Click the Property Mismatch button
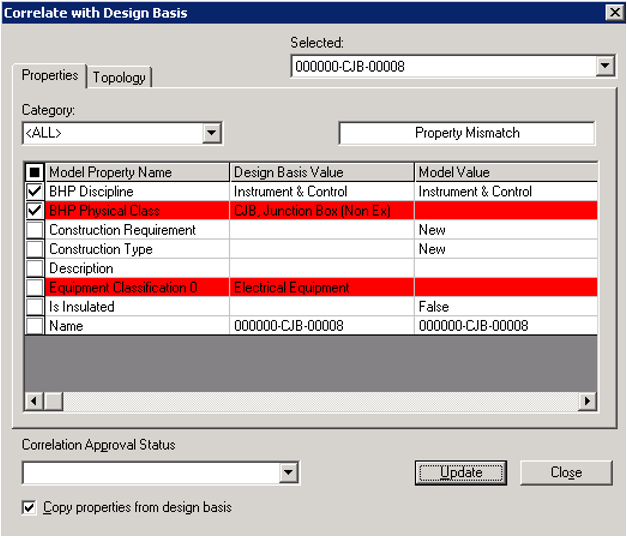This screenshot has width=627, height=538. tap(467, 133)
